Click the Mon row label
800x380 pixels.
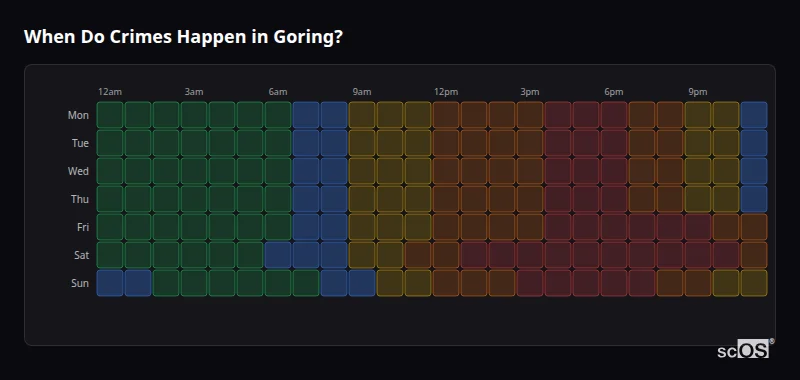pyautogui.click(x=78, y=115)
